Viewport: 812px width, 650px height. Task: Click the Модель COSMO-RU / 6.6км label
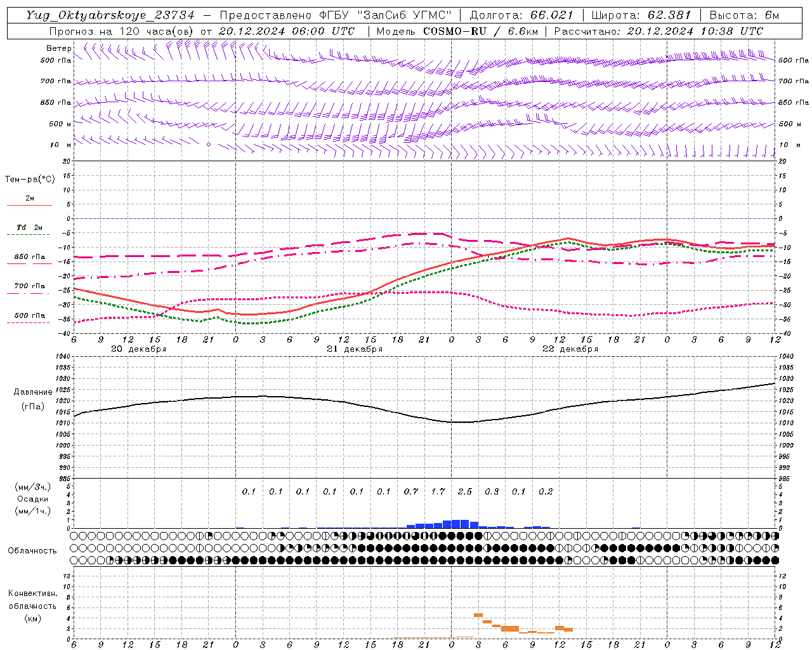tap(456, 31)
